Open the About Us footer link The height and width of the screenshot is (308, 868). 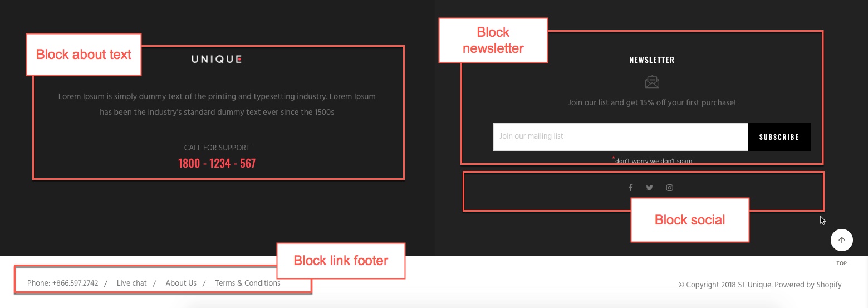(181, 283)
